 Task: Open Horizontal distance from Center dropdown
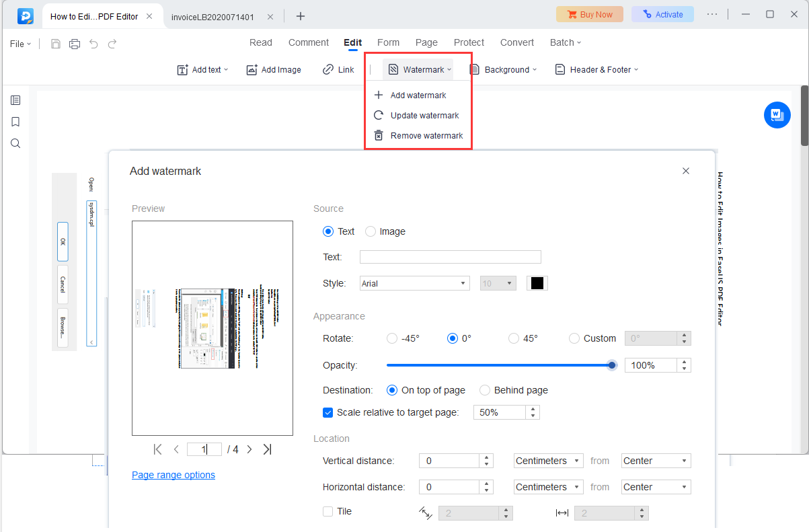[x=656, y=487]
